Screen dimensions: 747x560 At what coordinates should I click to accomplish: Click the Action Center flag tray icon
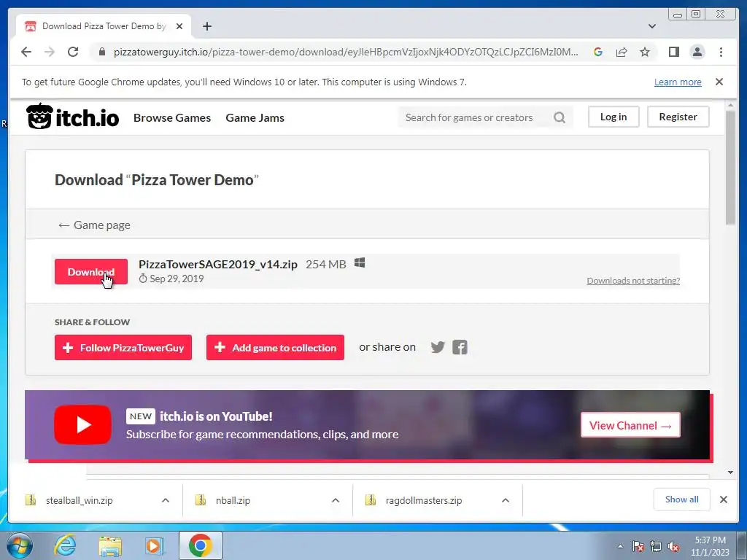point(638,546)
